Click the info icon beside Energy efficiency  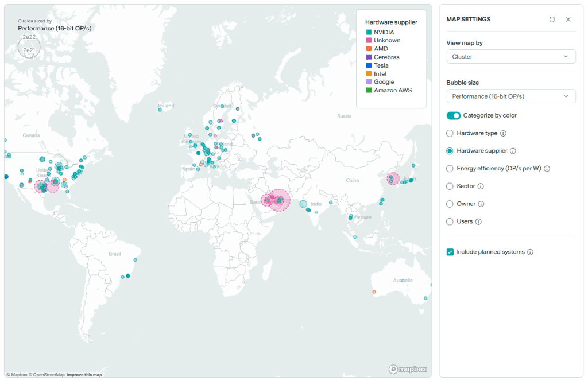547,169
